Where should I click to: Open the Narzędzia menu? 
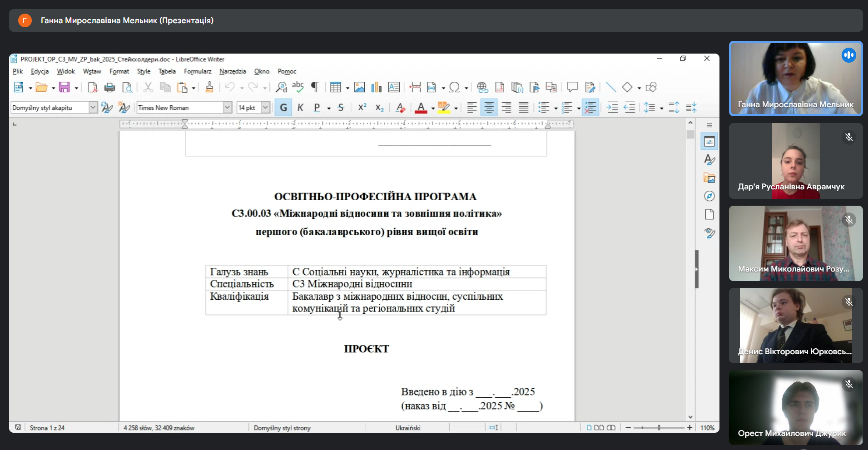coord(233,71)
